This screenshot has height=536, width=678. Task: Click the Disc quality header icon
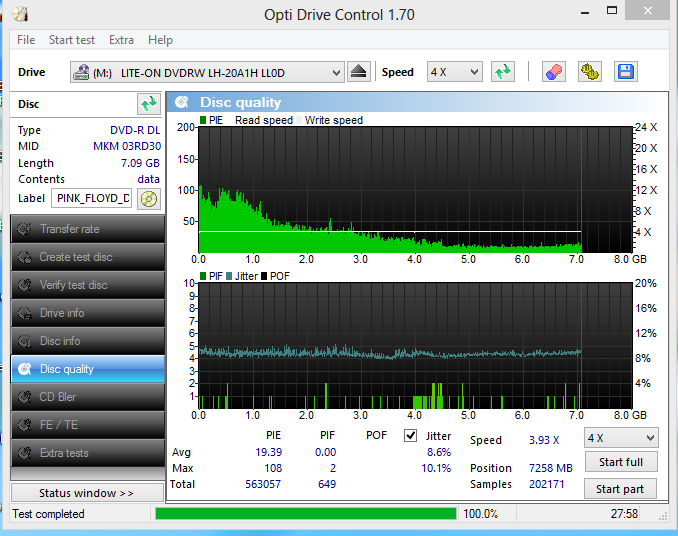click(x=182, y=102)
